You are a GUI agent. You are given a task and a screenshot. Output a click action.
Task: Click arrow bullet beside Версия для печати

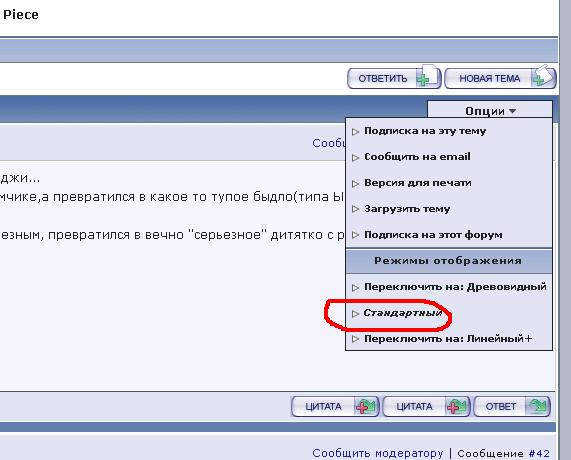click(355, 184)
